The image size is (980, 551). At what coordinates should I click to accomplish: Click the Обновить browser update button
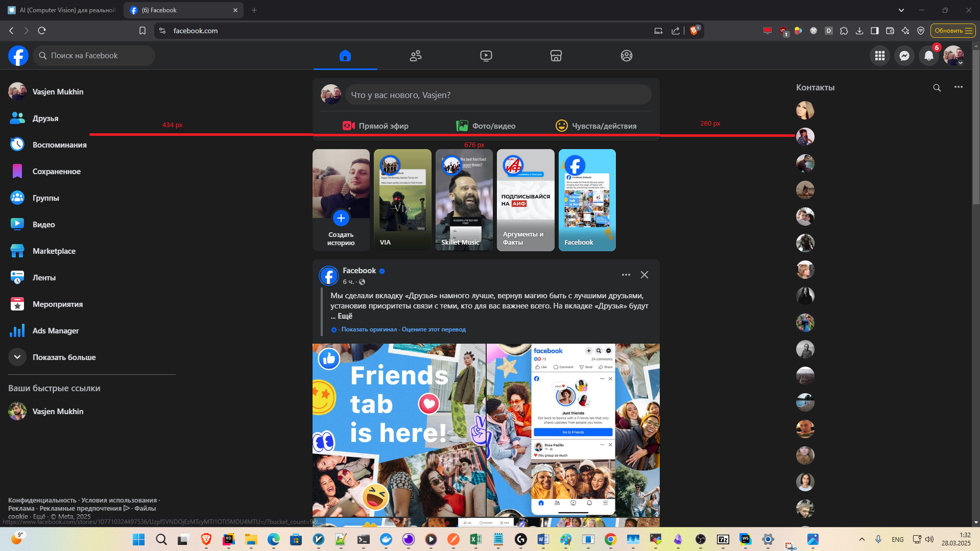(x=953, y=31)
